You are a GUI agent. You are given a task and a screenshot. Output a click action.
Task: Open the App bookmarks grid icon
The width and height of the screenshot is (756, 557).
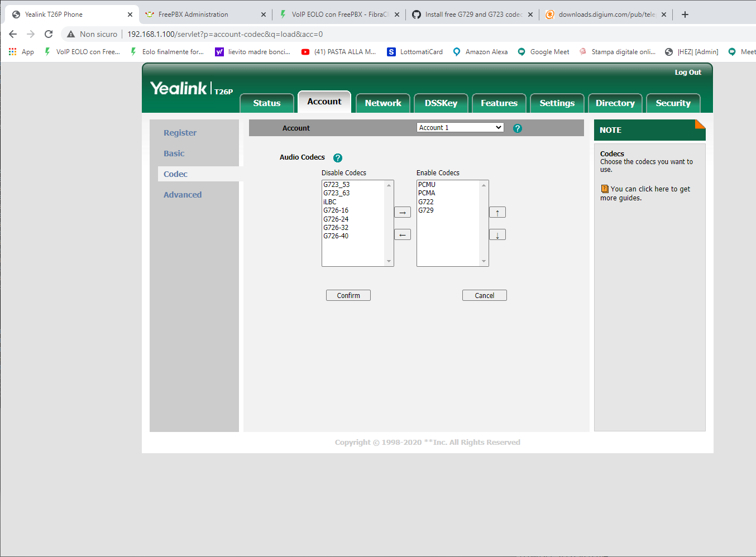[12, 51]
